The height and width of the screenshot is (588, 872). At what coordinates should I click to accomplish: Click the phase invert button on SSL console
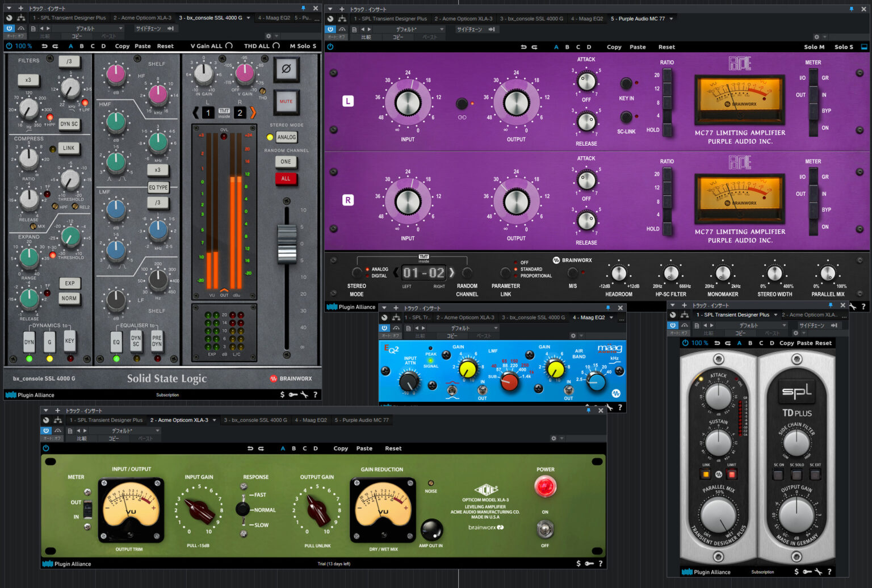point(286,69)
